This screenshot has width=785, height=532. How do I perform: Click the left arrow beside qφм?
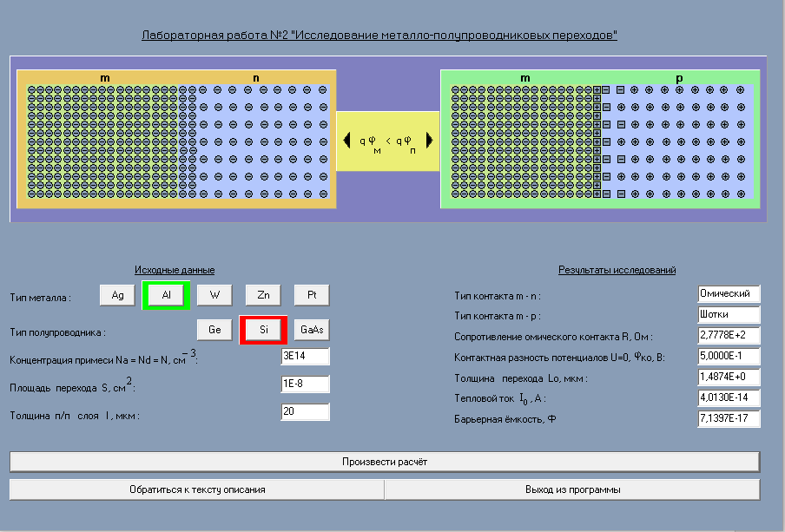(347, 140)
